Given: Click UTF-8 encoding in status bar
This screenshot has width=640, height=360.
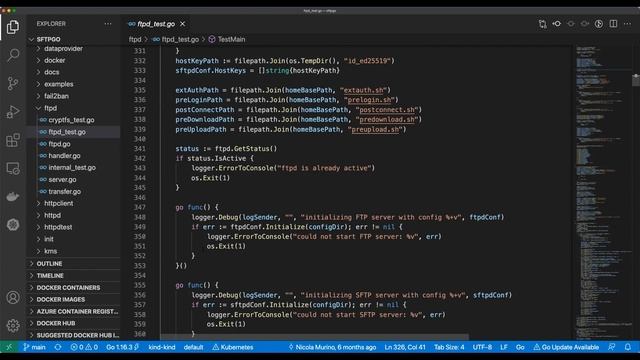Looking at the screenshot, I should [482, 347].
